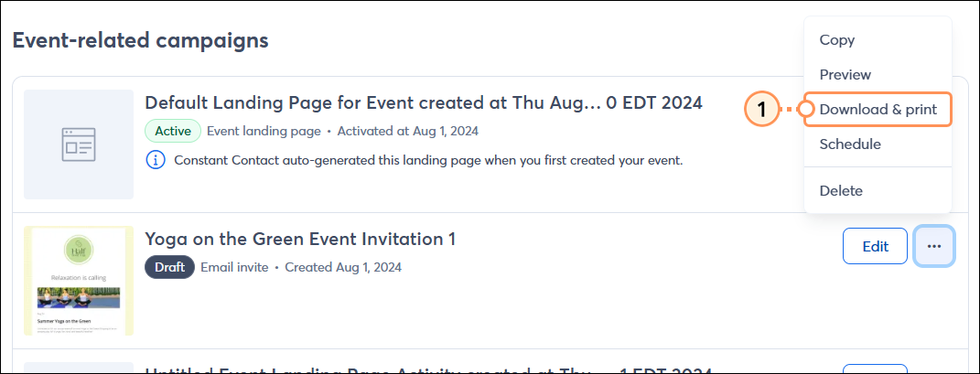Click the Draft status badge
The image size is (980, 374).
click(x=169, y=267)
